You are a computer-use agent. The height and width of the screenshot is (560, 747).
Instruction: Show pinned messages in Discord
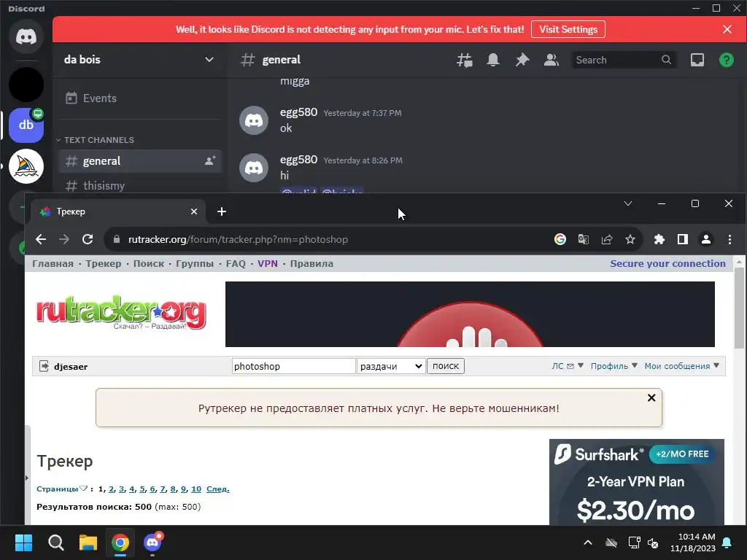pyautogui.click(x=522, y=60)
